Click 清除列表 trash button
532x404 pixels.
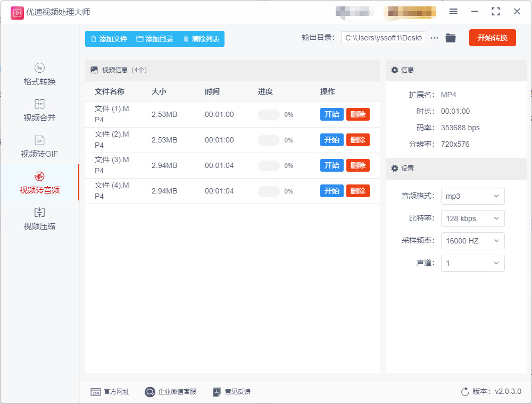201,39
